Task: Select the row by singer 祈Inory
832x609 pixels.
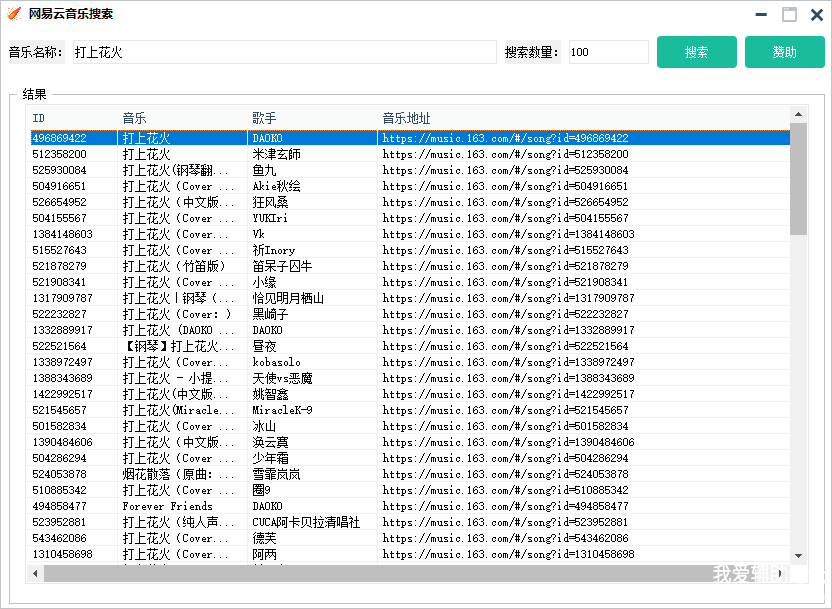Action: point(410,250)
